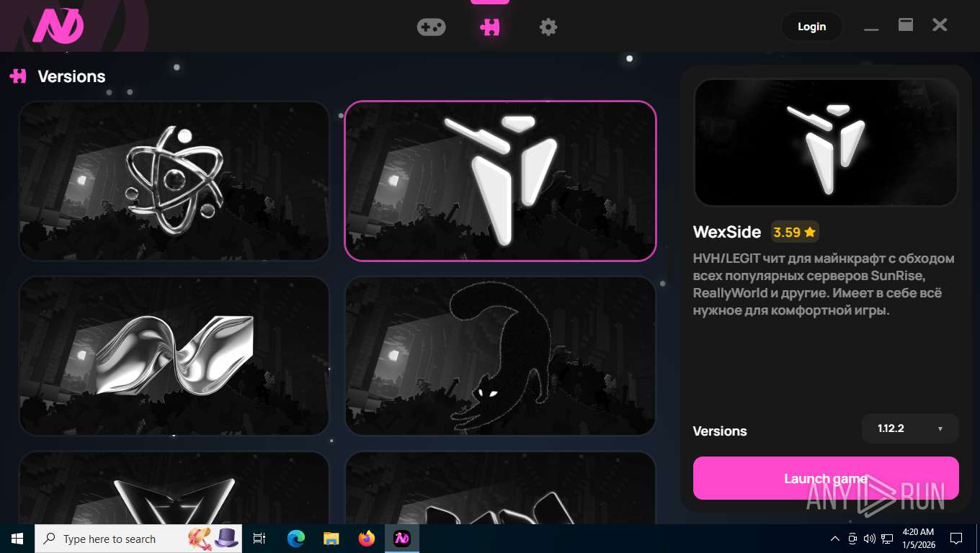Viewport: 980px width, 553px height.
Task: Open Task View on taskbar
Action: [259, 539]
